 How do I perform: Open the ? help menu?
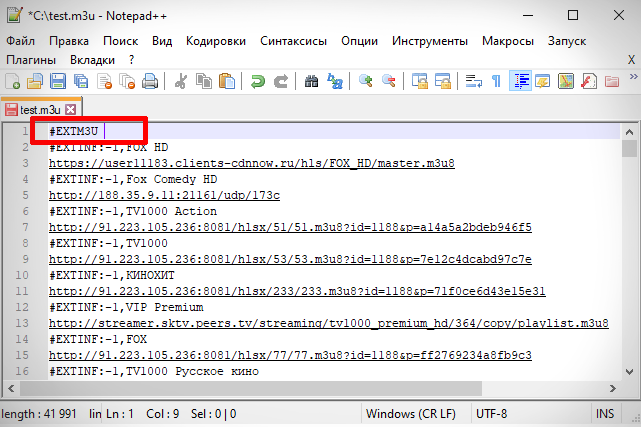(131, 60)
